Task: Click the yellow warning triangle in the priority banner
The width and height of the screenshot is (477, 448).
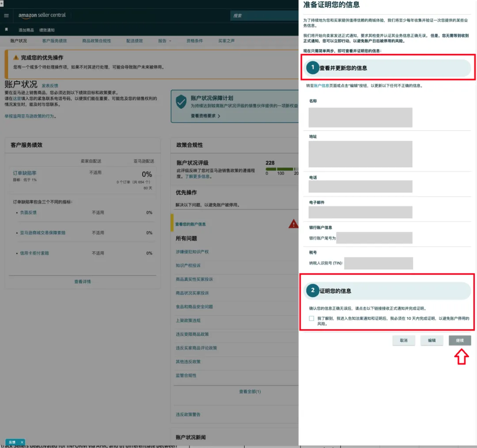Action: pos(16,57)
